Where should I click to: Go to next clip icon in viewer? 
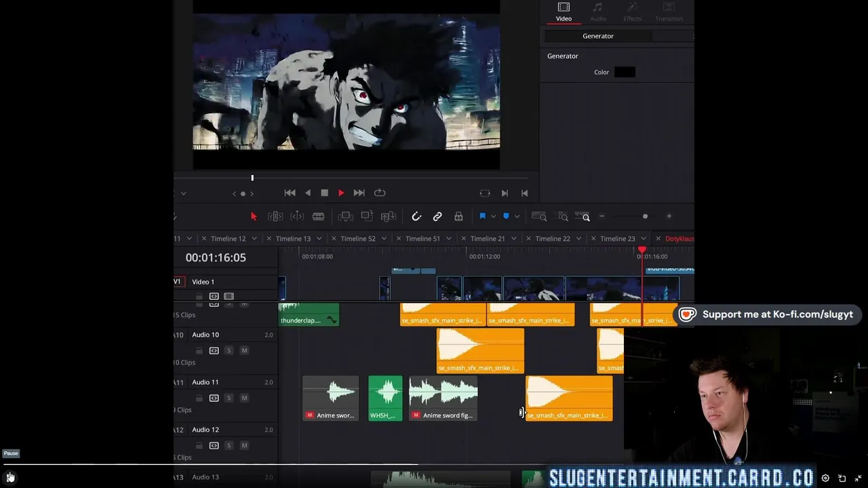tap(505, 193)
